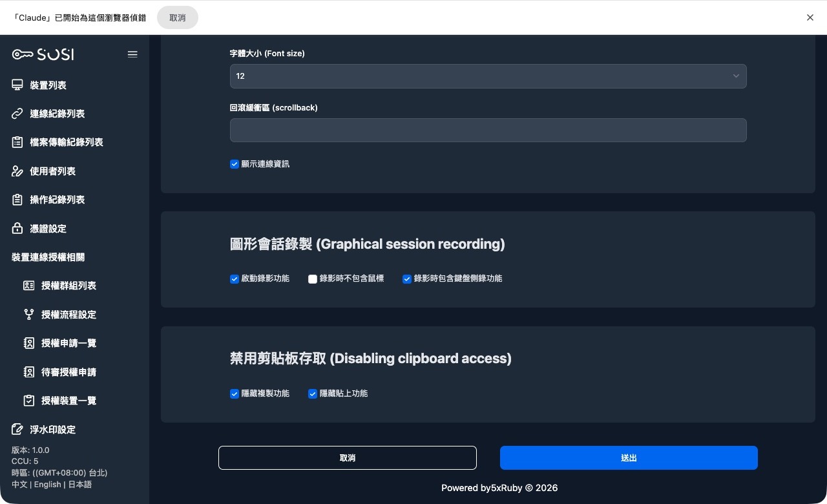827x504 pixels.
Task: Open the 授權流程設定 authorization flow settings
Action: 68,315
